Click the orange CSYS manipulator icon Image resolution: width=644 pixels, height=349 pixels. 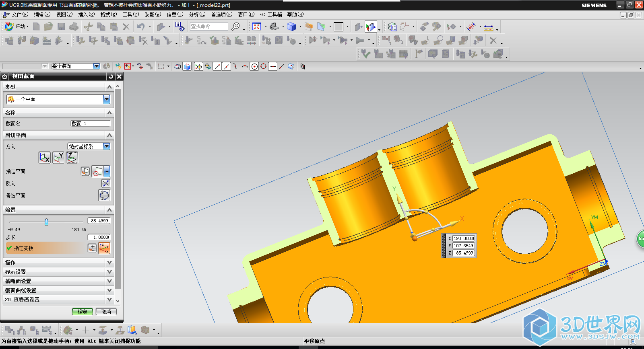104,248
